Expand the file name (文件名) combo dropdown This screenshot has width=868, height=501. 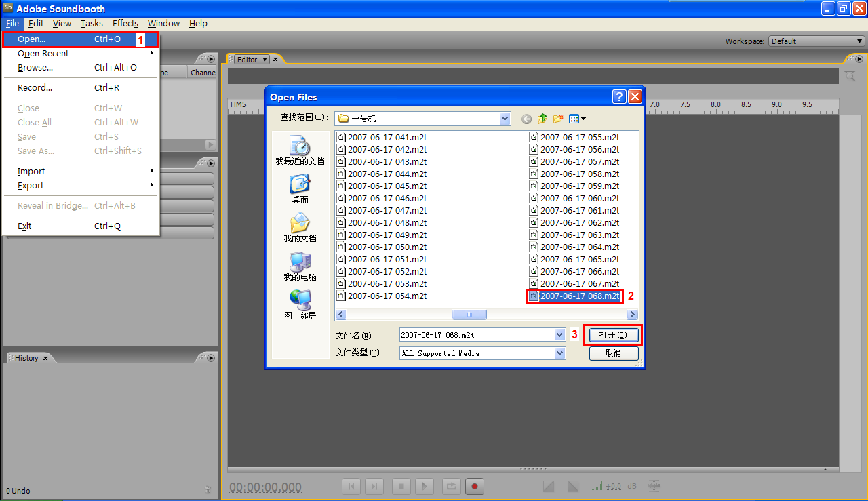(559, 335)
